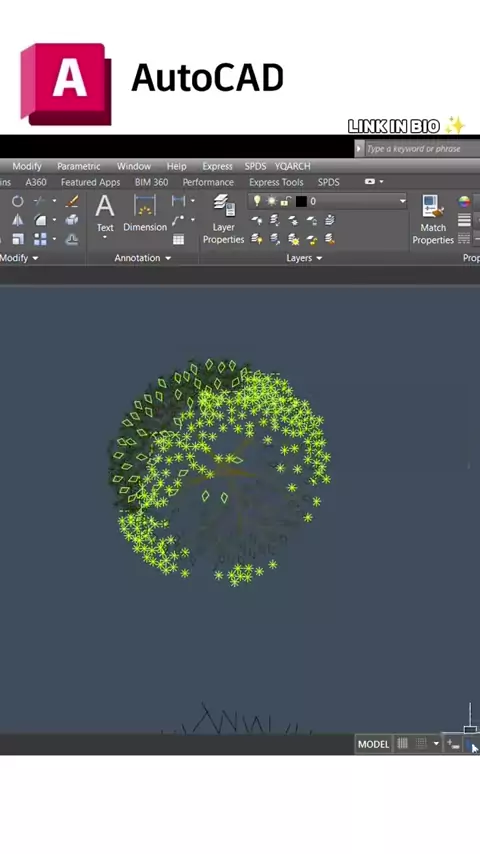Toggle drawing grid display in status bar
This screenshot has width=480, height=854.
point(403,743)
